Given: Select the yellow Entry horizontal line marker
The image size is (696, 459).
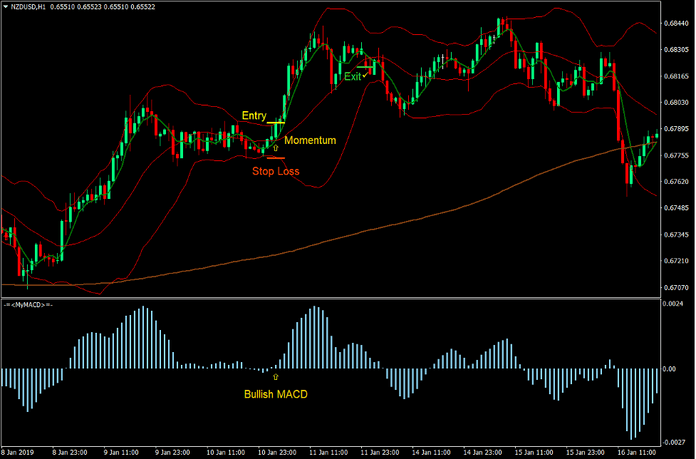Looking at the screenshot, I should coord(276,123).
